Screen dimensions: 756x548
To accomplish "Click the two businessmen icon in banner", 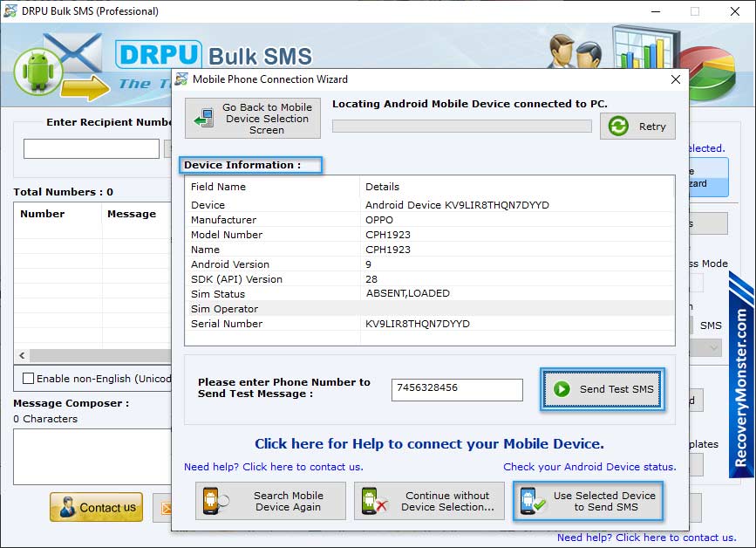I will click(x=576, y=51).
